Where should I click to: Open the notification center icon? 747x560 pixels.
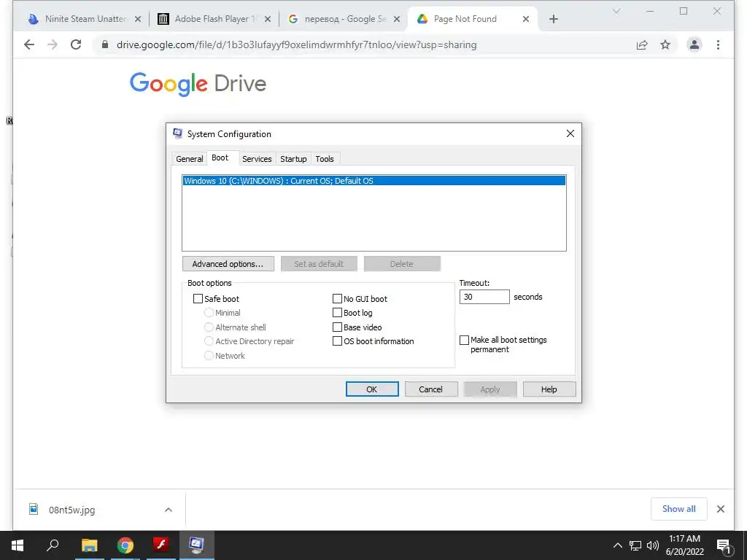point(724,546)
